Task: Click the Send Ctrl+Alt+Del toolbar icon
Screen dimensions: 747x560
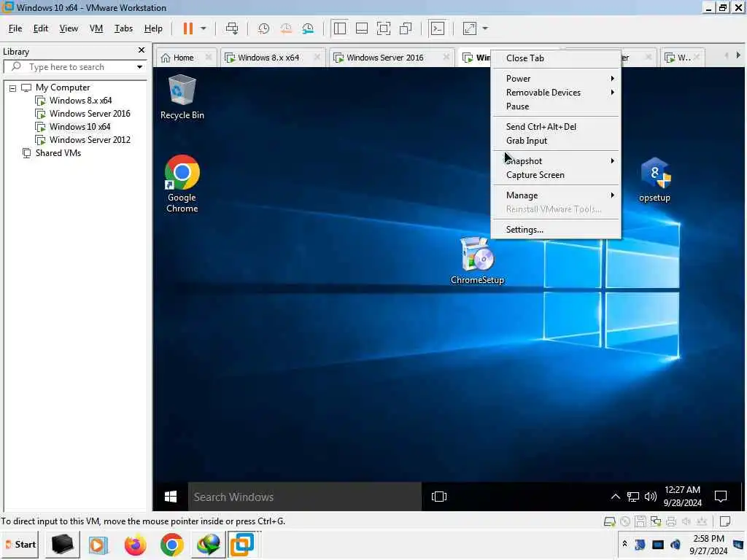Action: 232,28
